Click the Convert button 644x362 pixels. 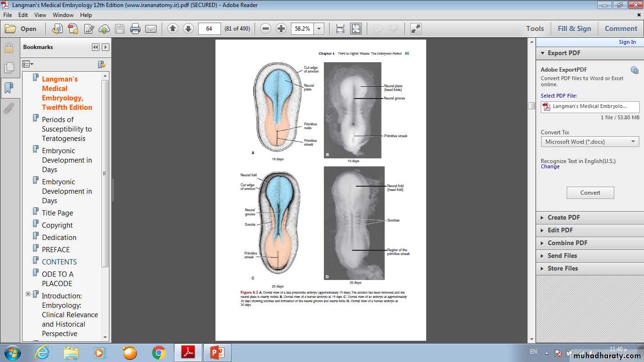(590, 192)
